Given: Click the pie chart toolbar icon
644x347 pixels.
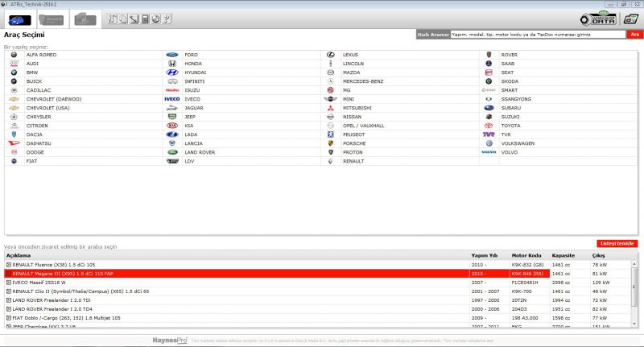Looking at the screenshot, I should pos(155,19).
